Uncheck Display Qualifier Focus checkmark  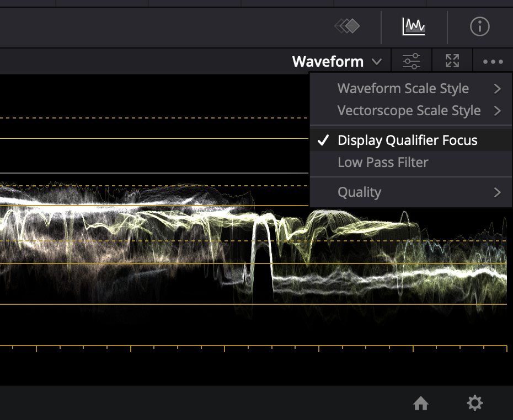point(323,141)
